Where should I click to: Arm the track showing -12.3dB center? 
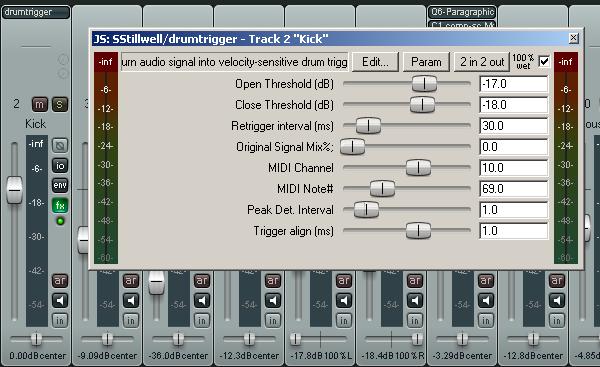pos(273,281)
